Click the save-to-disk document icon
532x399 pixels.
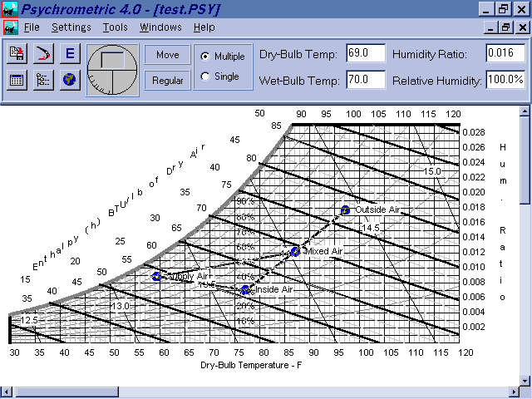(x=17, y=53)
